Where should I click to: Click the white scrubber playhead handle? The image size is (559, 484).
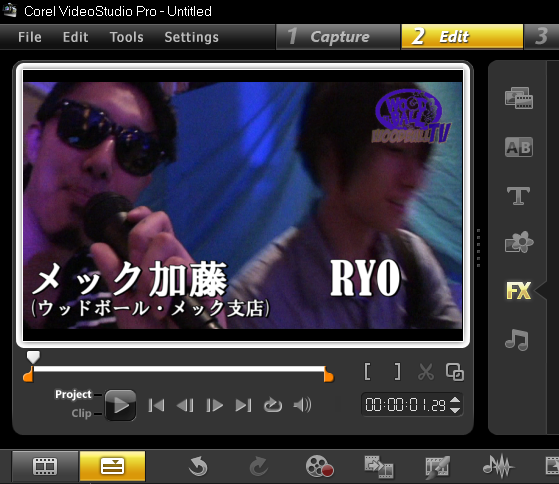(x=33, y=357)
